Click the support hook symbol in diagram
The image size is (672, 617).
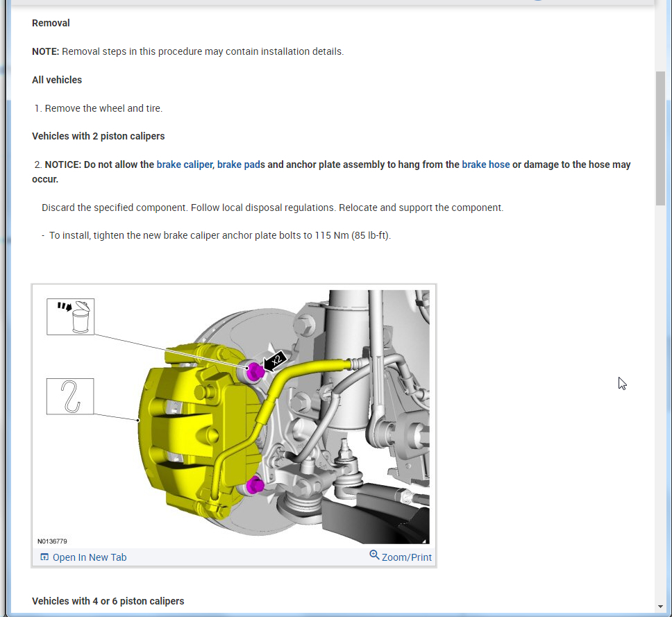tap(70, 397)
